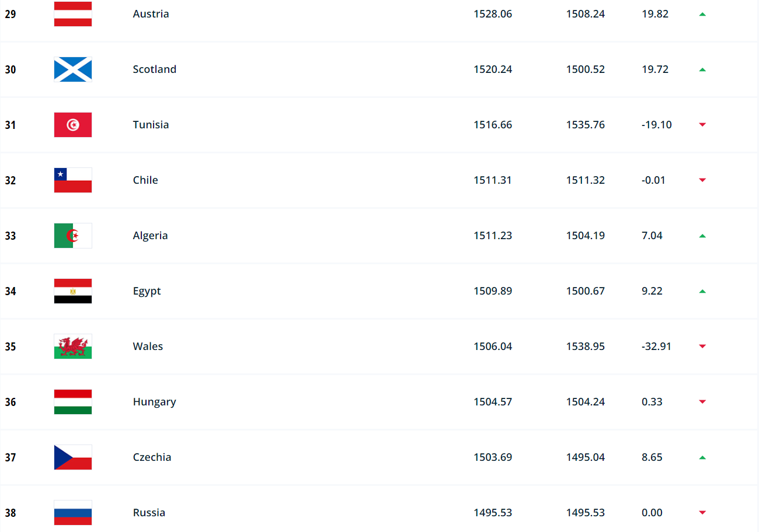Click the Austria flag icon
This screenshot has height=532, width=759.
[x=73, y=14]
